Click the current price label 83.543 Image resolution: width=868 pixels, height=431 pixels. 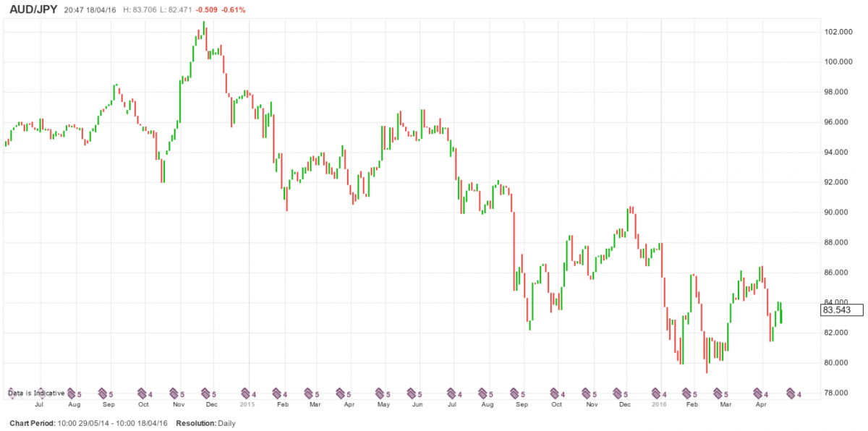[843, 310]
